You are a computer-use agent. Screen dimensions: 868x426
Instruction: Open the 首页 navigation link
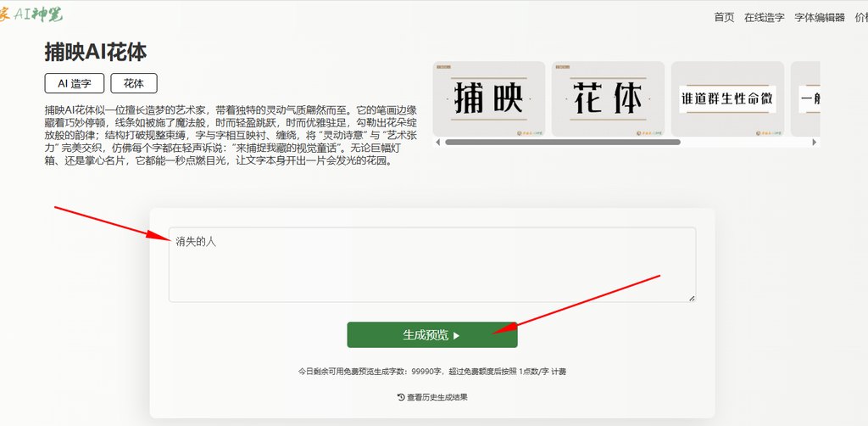724,17
